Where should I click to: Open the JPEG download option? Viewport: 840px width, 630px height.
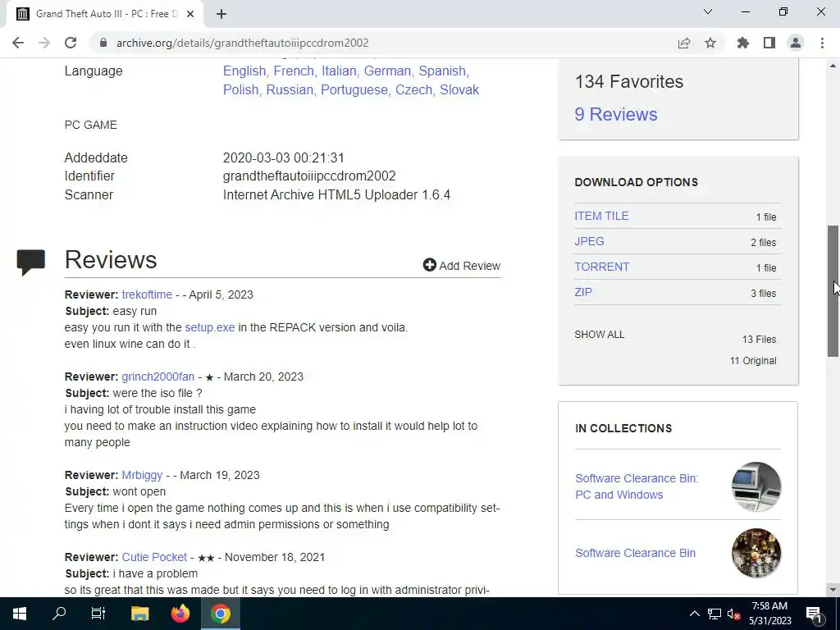589,241
